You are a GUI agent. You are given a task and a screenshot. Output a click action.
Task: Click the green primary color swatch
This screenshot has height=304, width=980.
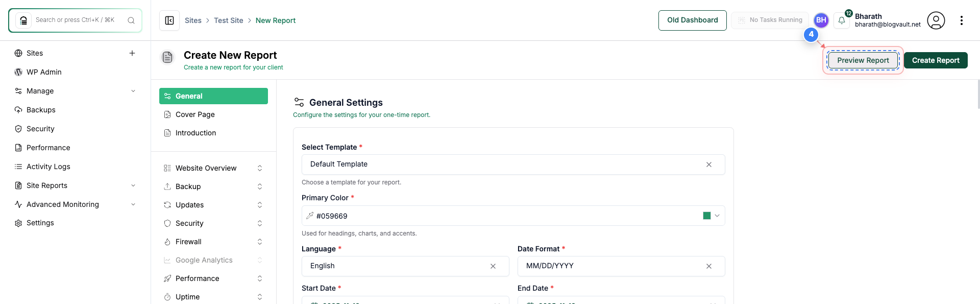click(x=707, y=216)
